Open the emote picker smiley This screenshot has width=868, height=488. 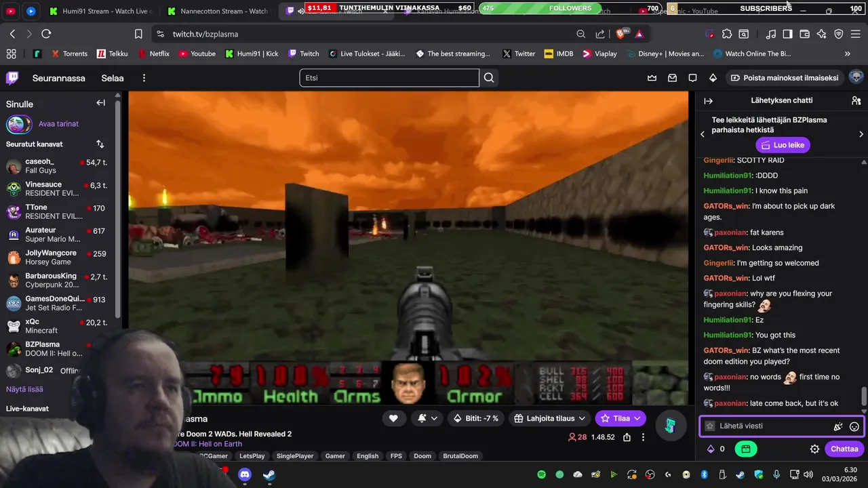coord(854,426)
